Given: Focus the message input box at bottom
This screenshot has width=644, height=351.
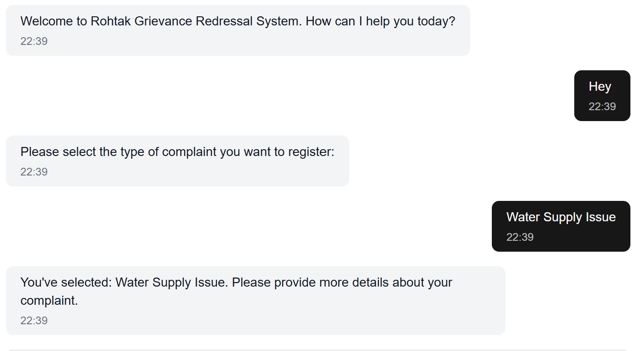Looking at the screenshot, I should click(317, 350).
